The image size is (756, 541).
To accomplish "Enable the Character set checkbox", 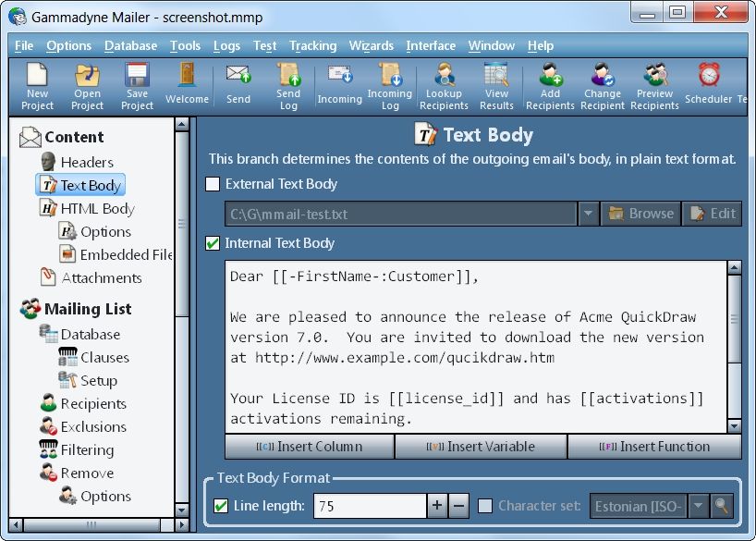I will pyautogui.click(x=485, y=506).
